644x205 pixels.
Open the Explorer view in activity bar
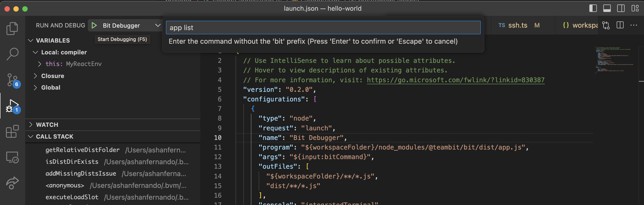coord(12,29)
